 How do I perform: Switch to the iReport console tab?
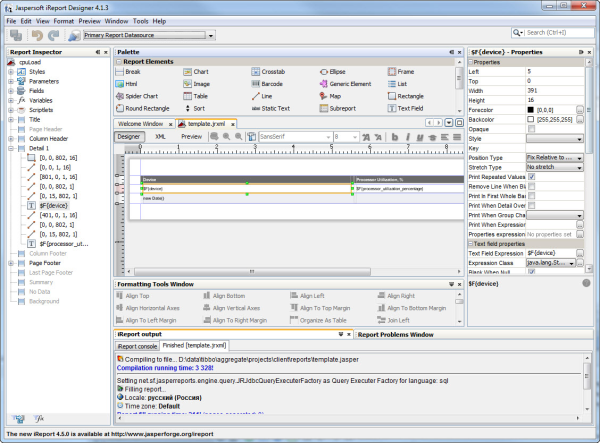pyautogui.click(x=137, y=346)
